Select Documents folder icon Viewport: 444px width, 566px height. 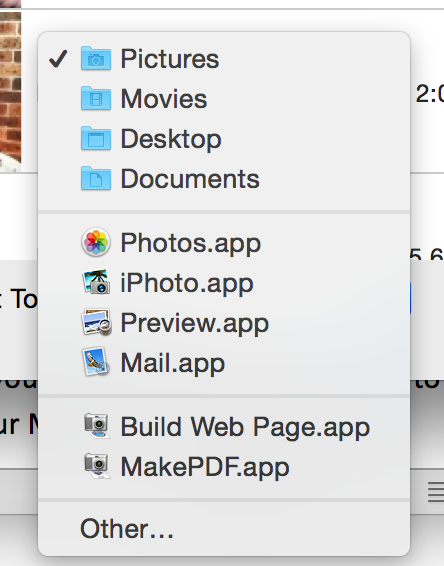pyautogui.click(x=96, y=178)
